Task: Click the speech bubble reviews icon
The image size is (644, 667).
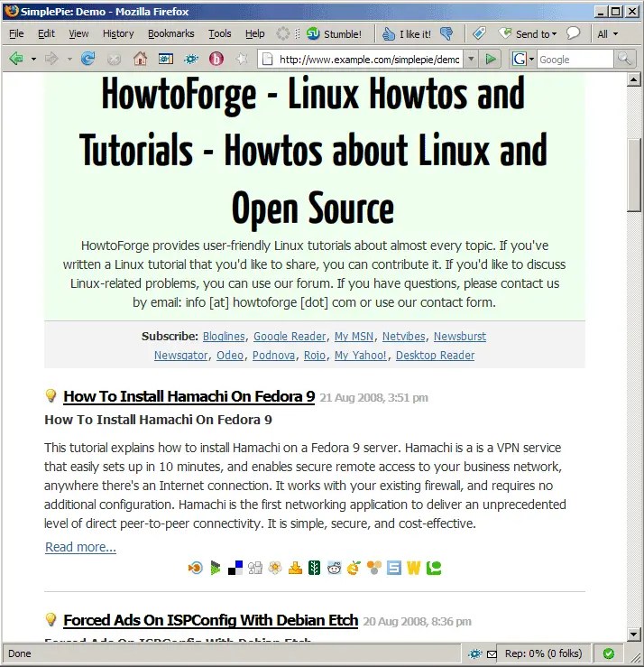Action: pos(573,33)
